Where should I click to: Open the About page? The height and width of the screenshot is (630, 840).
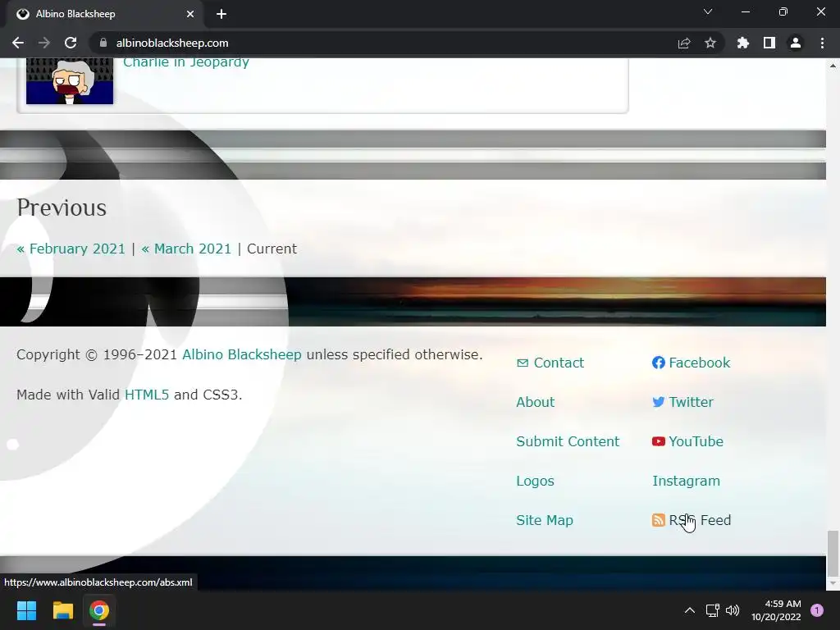coord(535,402)
